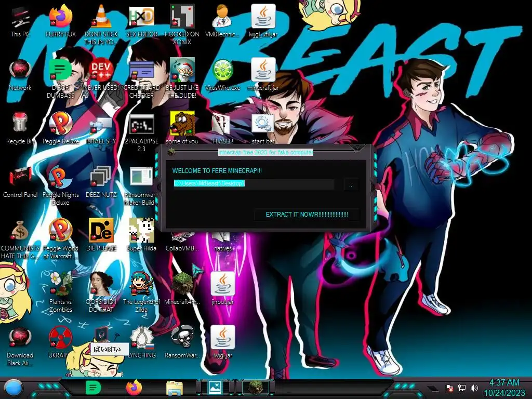The image size is (532, 399).
Task: Open Firefox from the taskbar
Action: [134, 388]
